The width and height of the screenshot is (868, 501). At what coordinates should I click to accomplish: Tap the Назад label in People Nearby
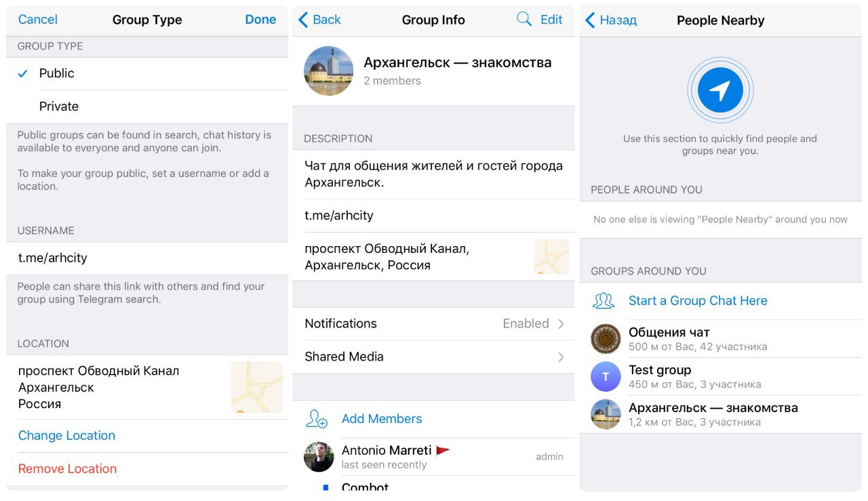click(x=618, y=20)
